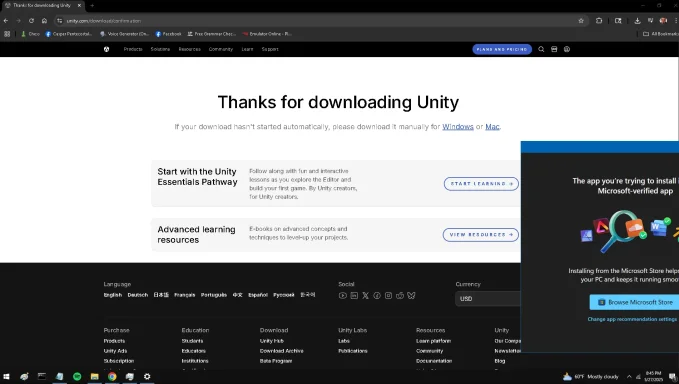
Task: Open Unity Hub footer link
Action: point(272,341)
